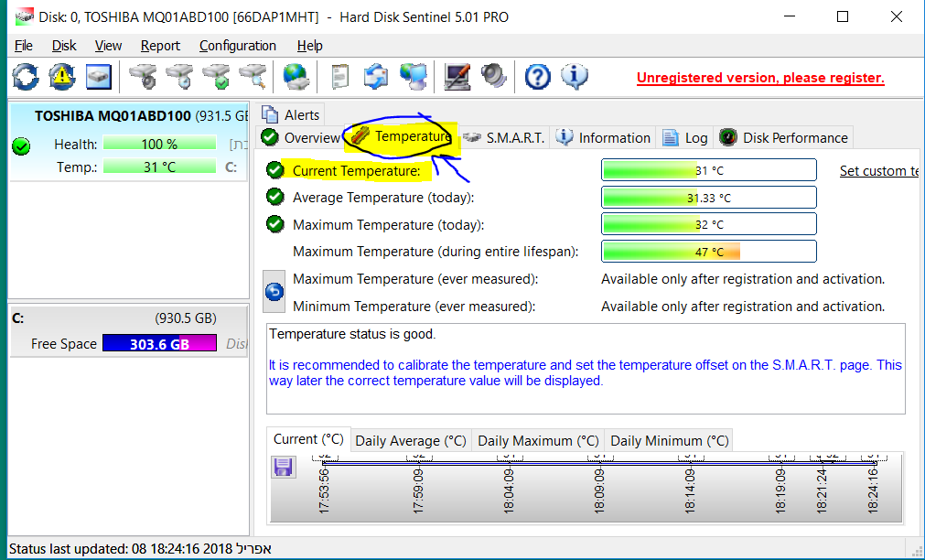925x560 pixels.
Task: Click the blue question mark help icon
Action: tap(537, 77)
